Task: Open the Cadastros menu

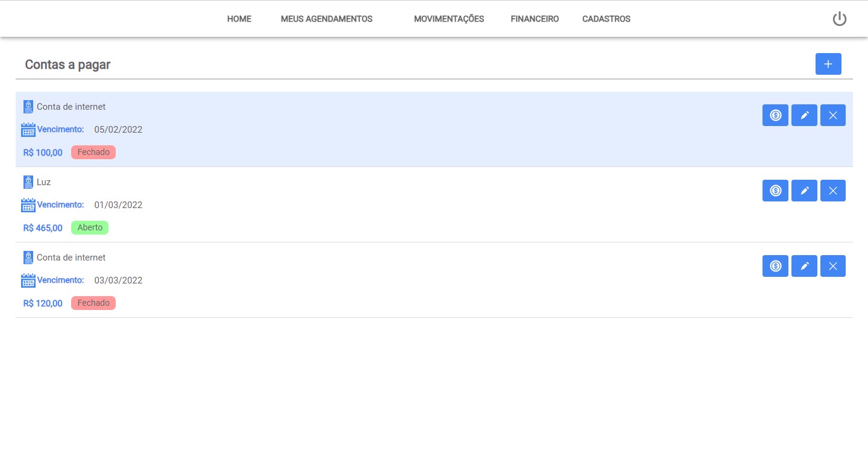Action: click(x=606, y=19)
